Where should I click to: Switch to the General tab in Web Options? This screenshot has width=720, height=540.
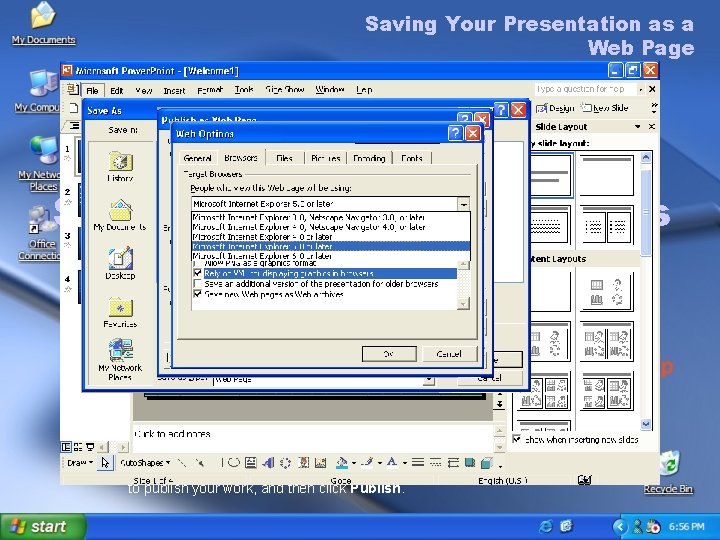coord(197,158)
